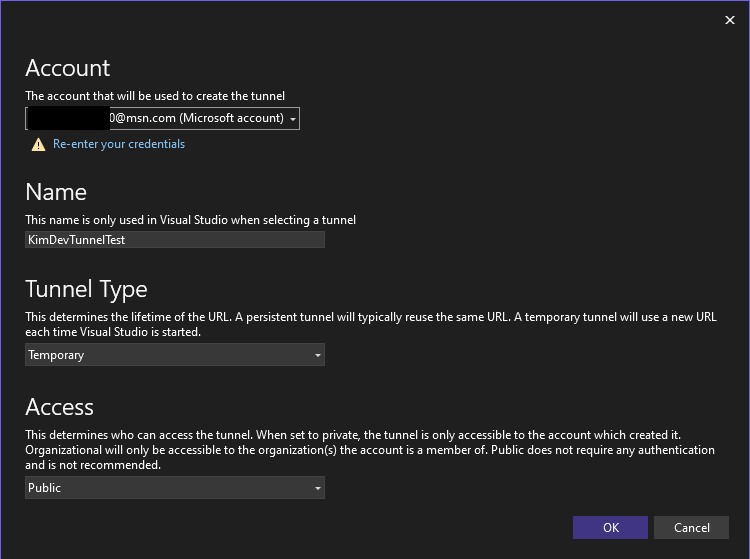This screenshot has height=559, width=750.
Task: Click the Account section heading
Action: (67, 68)
